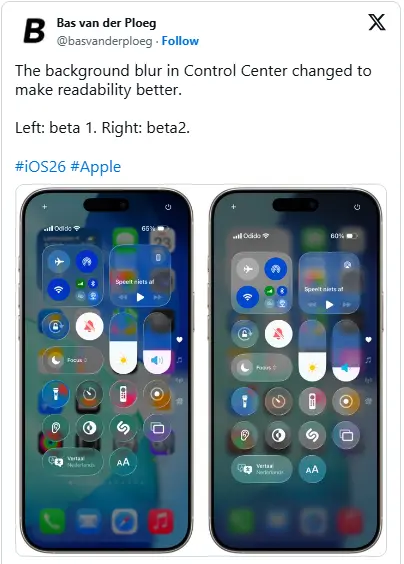Viewport: 404px width, 564px height.
Task: Toggle orientation lock on the right phone
Action: [244, 334]
